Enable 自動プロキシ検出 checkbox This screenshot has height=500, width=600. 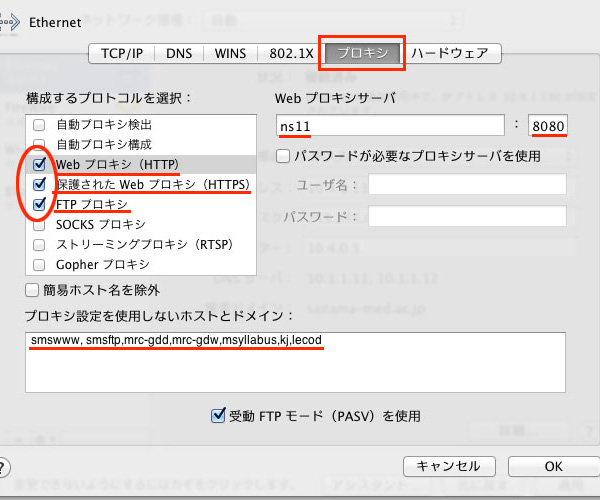coord(40,125)
